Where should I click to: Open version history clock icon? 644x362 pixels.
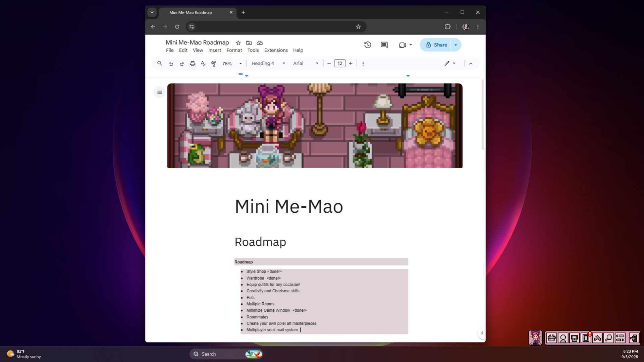(x=368, y=45)
